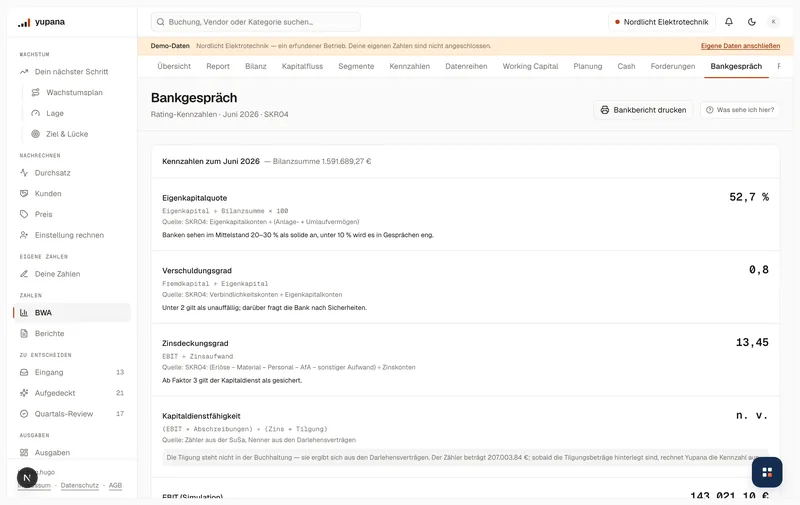Viewport: 800px width, 505px height.
Task: Select the Wachstumsplan sidebar icon
Action: (35, 92)
